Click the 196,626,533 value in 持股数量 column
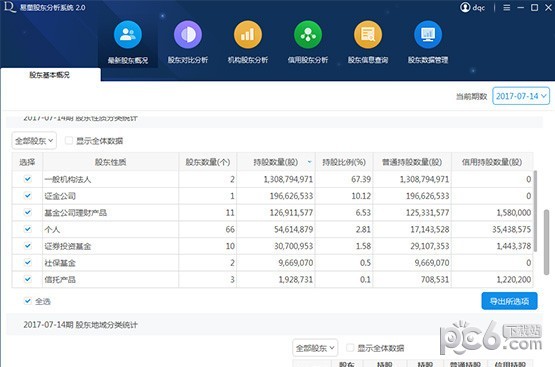The width and height of the screenshot is (555, 367). 291,196
